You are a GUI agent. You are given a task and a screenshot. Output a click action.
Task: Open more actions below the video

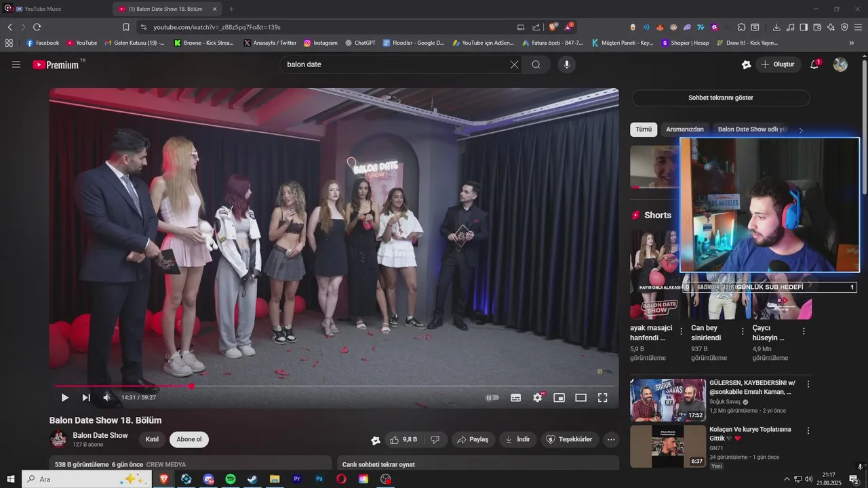click(611, 439)
